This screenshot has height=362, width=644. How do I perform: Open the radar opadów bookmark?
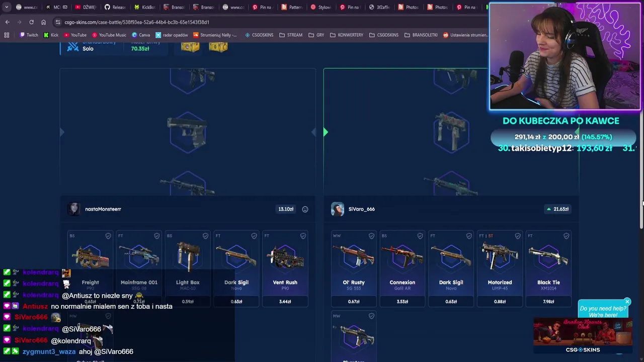[172, 35]
